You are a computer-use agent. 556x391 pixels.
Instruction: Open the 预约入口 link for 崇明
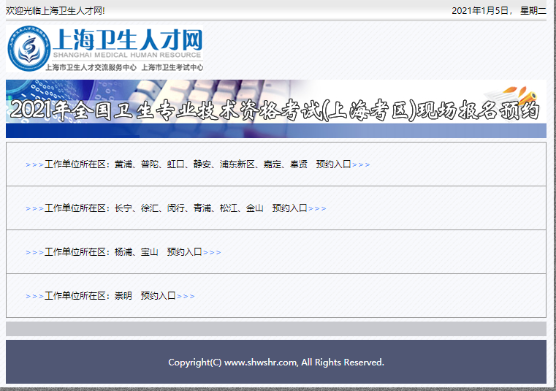[x=158, y=296]
